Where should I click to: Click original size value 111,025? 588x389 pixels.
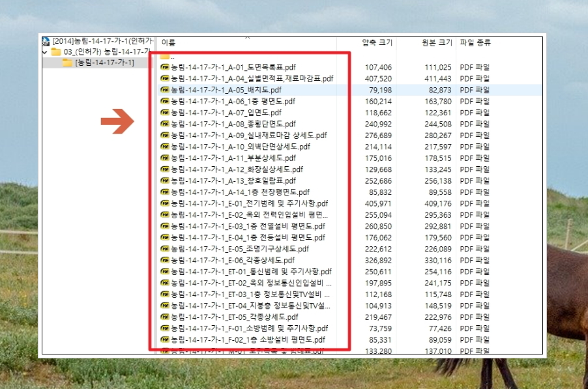pos(438,68)
